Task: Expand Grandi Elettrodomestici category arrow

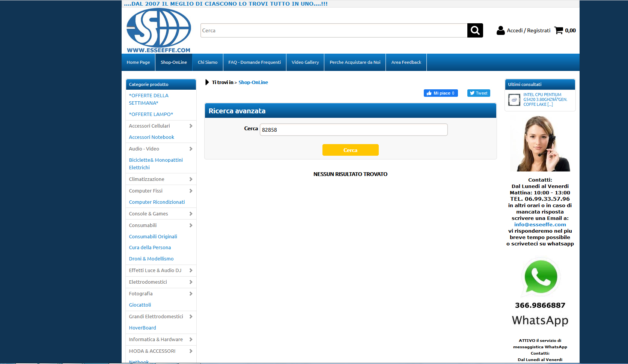Action: (191, 317)
